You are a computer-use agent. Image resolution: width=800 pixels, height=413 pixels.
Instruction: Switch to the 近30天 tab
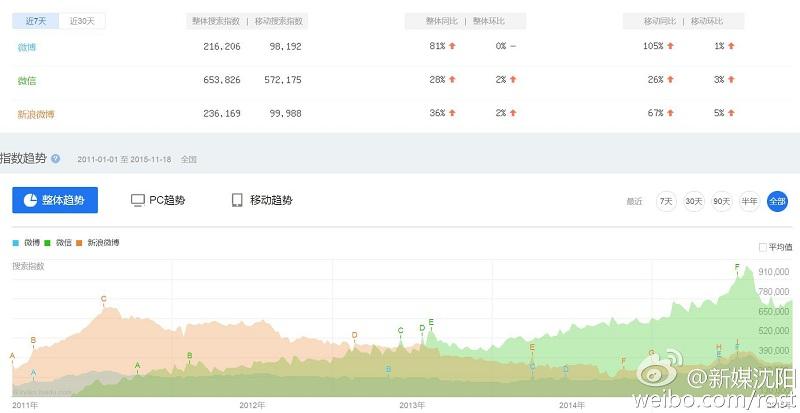click(x=82, y=21)
